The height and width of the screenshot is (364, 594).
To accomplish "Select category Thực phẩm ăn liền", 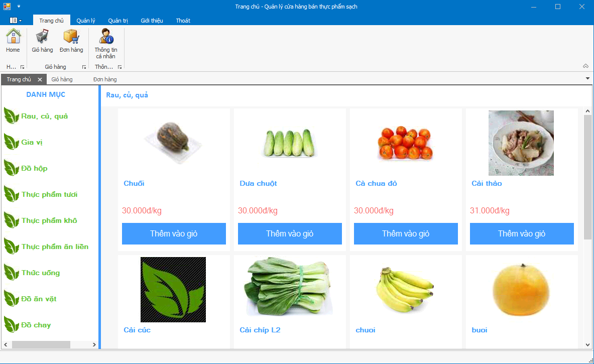I will tap(55, 247).
